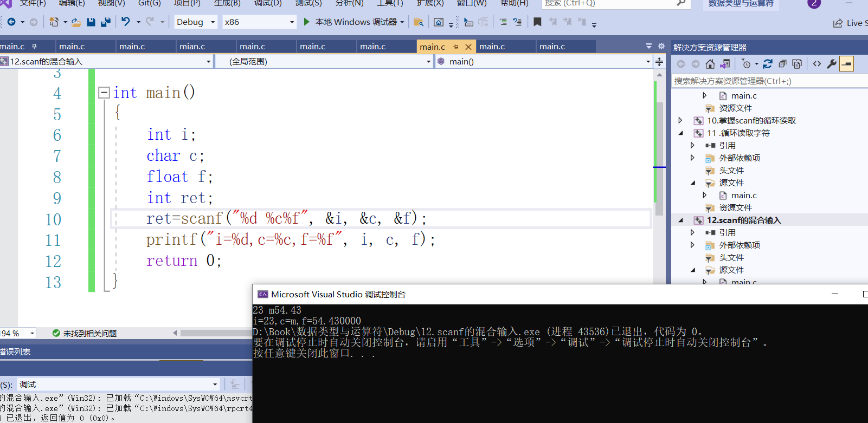Viewport: 868px width, 423px height.
Task: Pin the active main.c tab
Action: pyautogui.click(x=455, y=47)
